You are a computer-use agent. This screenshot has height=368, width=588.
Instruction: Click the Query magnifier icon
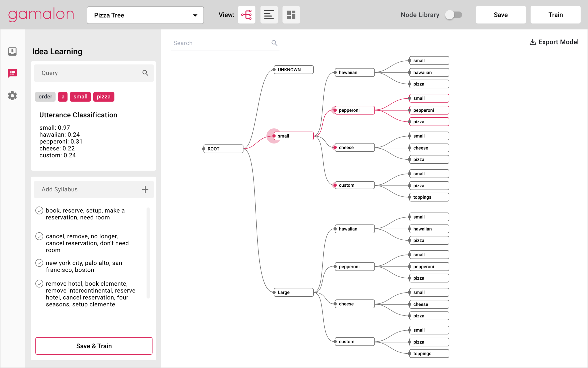pos(145,73)
